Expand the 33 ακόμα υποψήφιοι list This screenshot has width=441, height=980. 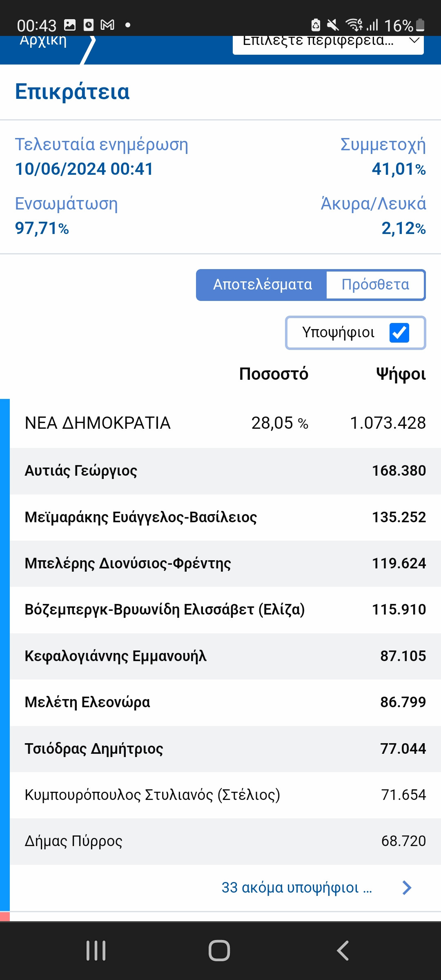[x=296, y=888]
